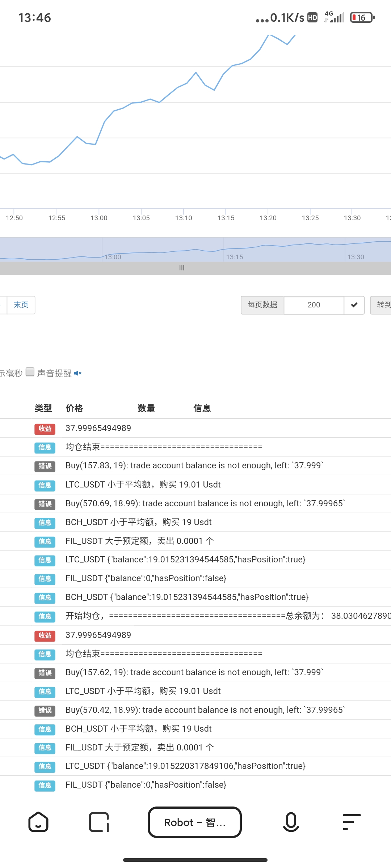Click the 13:00 marker in chart navigator
391x868 pixels.
point(113,257)
